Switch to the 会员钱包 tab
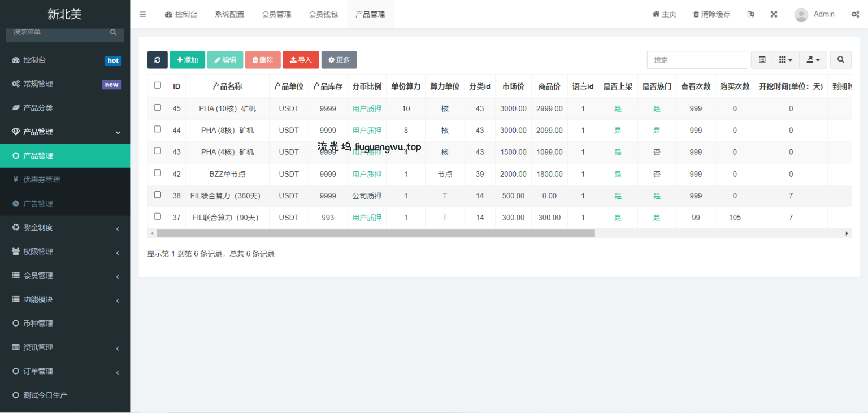Screen dimensions: 868x413 323,14
